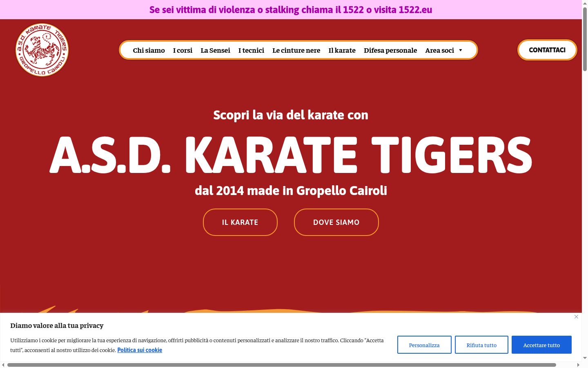
Task: Click the Karate Tigers tiger logo
Action: [x=42, y=50]
